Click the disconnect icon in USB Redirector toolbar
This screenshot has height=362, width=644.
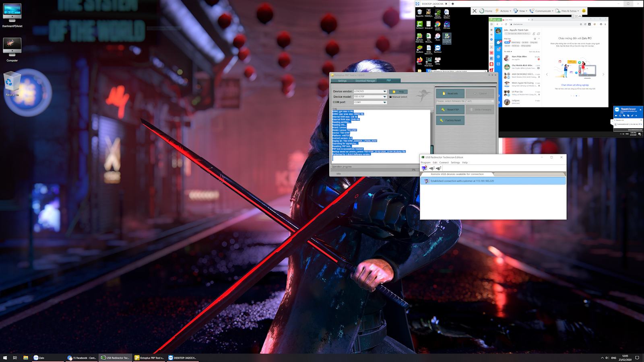pos(424,168)
